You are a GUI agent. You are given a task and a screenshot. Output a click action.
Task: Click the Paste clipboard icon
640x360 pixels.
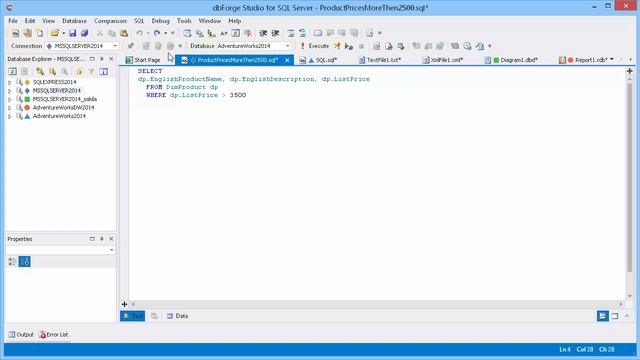click(124, 33)
